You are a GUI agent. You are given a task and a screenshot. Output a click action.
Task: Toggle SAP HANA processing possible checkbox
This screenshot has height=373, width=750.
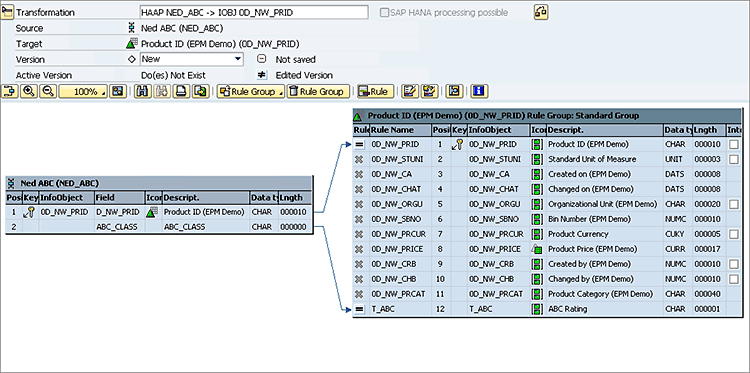[384, 13]
